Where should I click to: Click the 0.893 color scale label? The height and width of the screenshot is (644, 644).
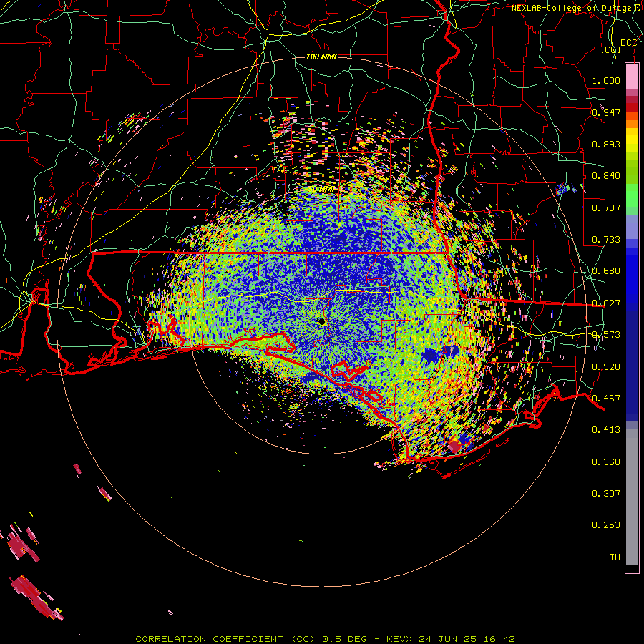[x=606, y=144]
